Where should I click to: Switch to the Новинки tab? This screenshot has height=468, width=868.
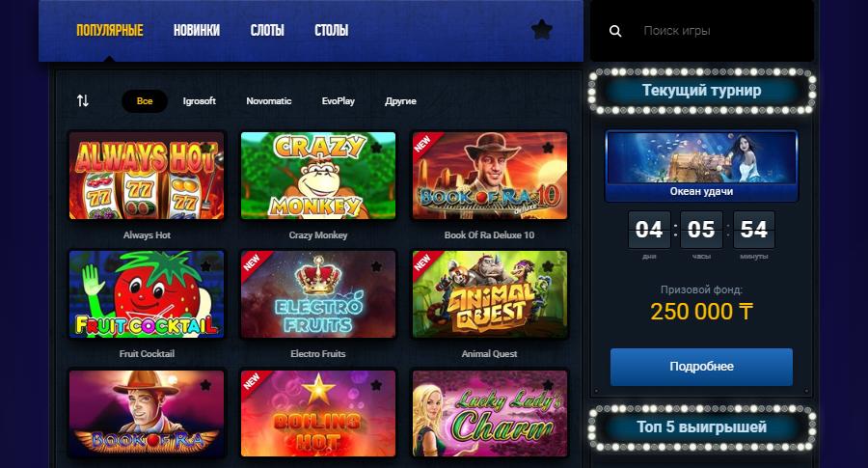[197, 30]
